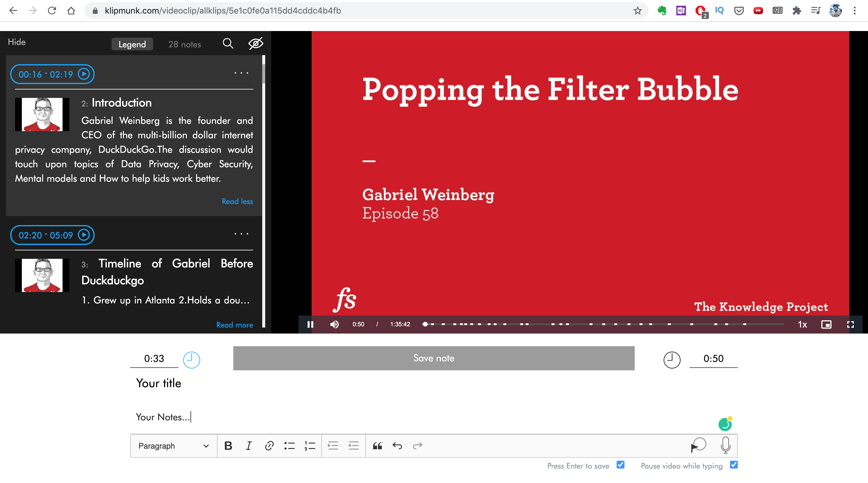Set start time using blue clock icon

191,359
